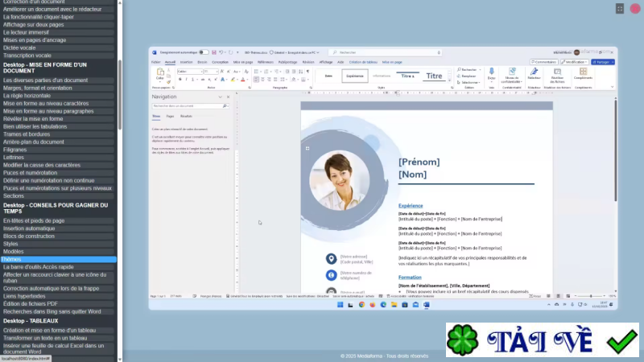Collapse the ribbon using the chevron
The height and width of the screenshot is (362, 644).
click(x=612, y=87)
